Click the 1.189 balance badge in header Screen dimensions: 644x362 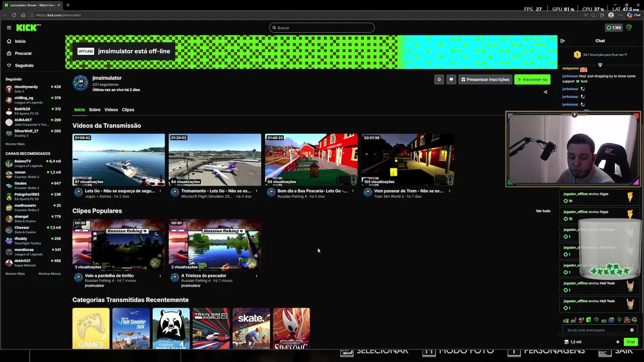[x=614, y=28]
